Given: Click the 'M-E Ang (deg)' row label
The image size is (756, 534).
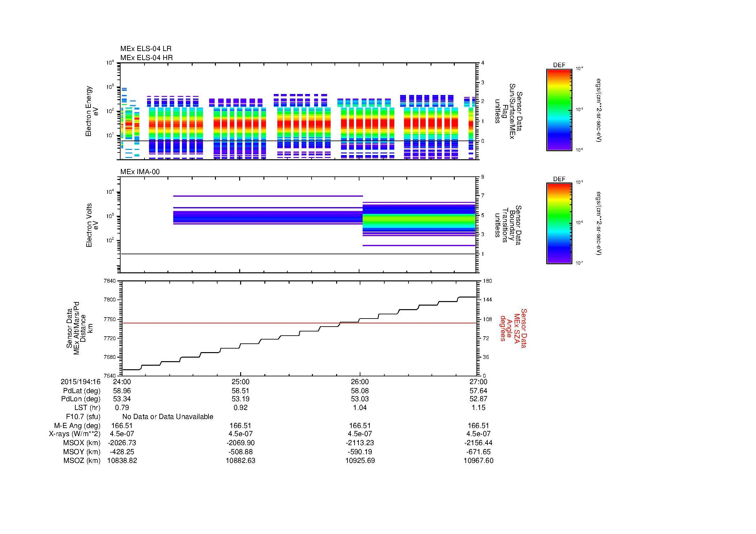Looking at the screenshot, I should (77, 426).
